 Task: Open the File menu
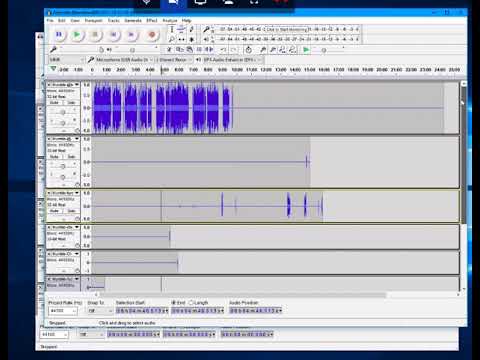pos(50,20)
